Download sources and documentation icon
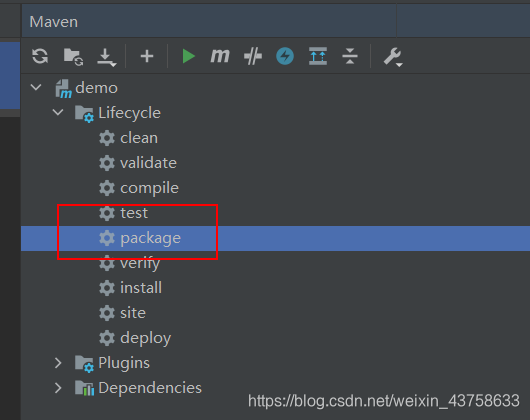This screenshot has height=420, width=530. tap(106, 57)
